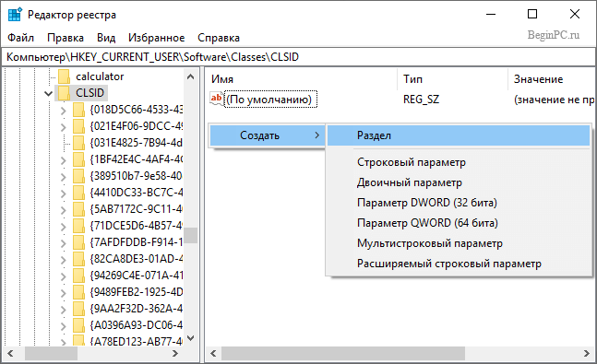The width and height of the screenshot is (597, 364).
Task: Click folder icon of {94269C4E-071A-41 key
Action: tap(78, 275)
